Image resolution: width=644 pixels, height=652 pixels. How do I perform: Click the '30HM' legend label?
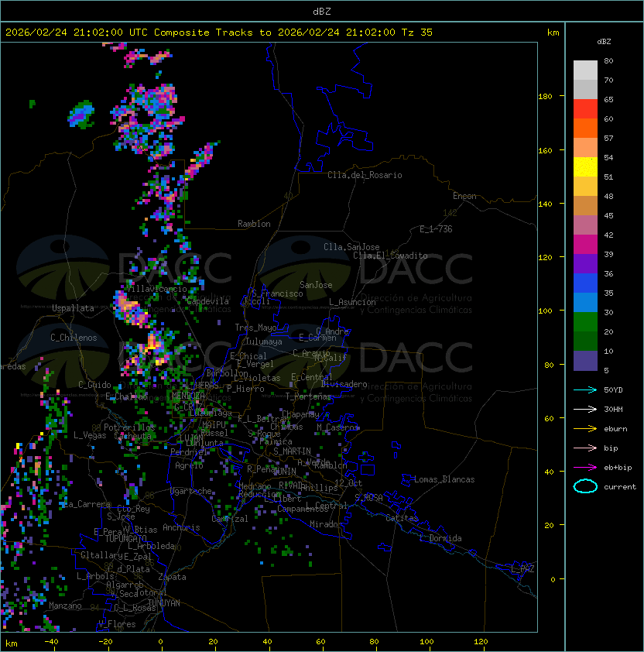tap(613, 409)
